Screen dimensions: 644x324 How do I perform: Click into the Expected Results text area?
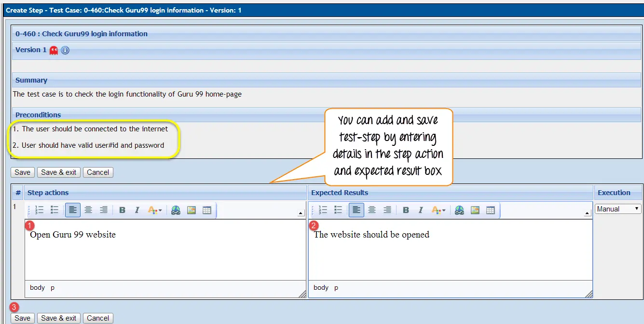[451, 250]
